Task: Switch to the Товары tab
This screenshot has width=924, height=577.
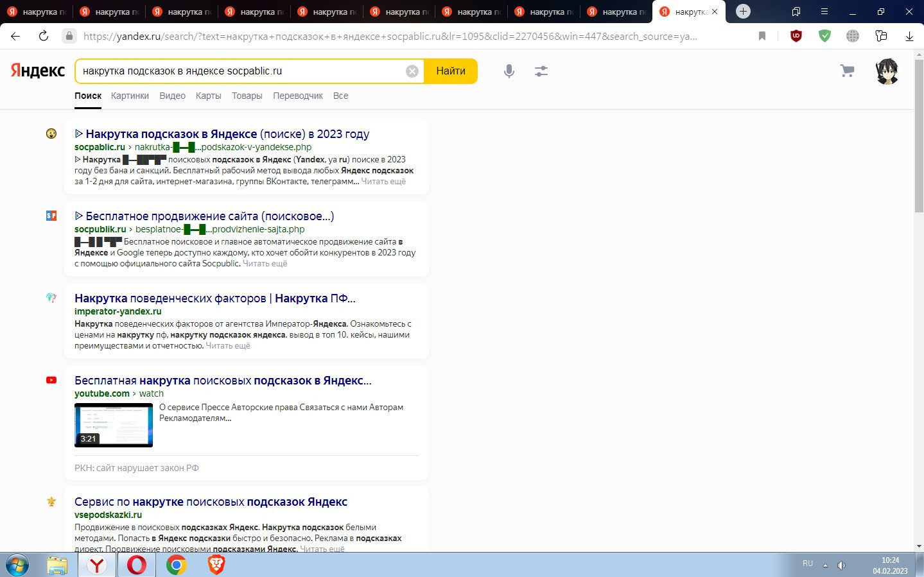Action: tap(247, 96)
